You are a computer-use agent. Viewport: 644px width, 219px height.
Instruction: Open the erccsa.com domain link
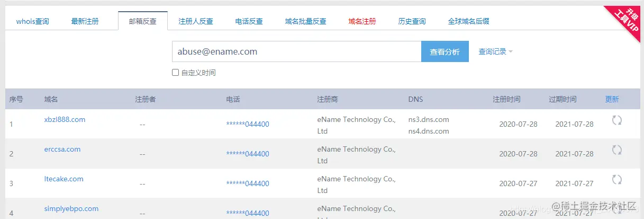62,149
